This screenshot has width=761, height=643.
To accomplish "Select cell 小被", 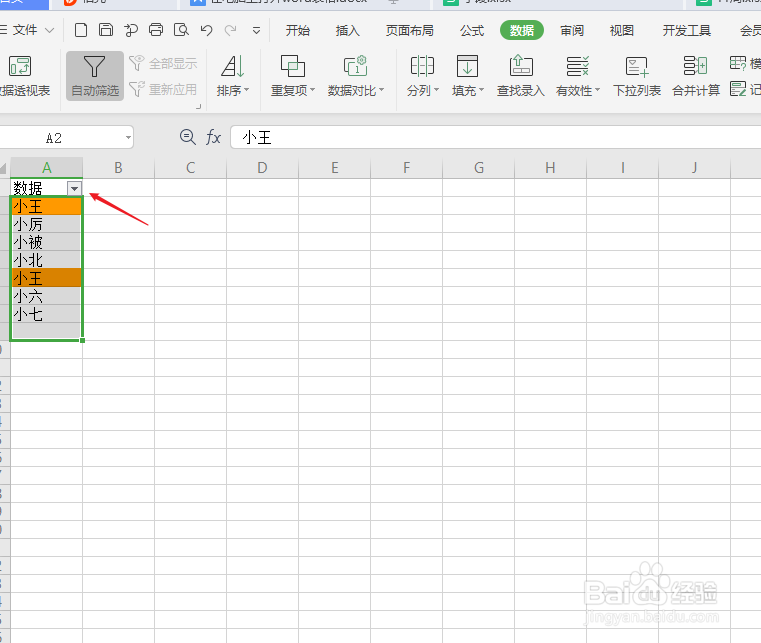I will 47,242.
